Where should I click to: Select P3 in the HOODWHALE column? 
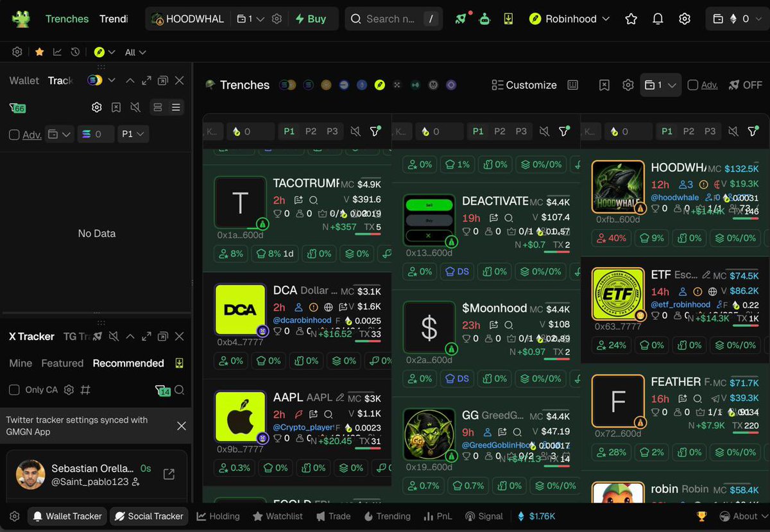710,131
